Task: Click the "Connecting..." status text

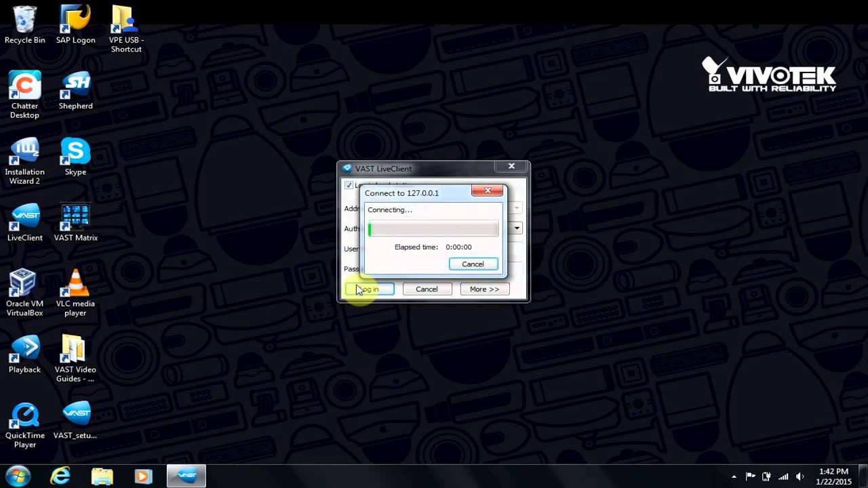Action: 390,210
